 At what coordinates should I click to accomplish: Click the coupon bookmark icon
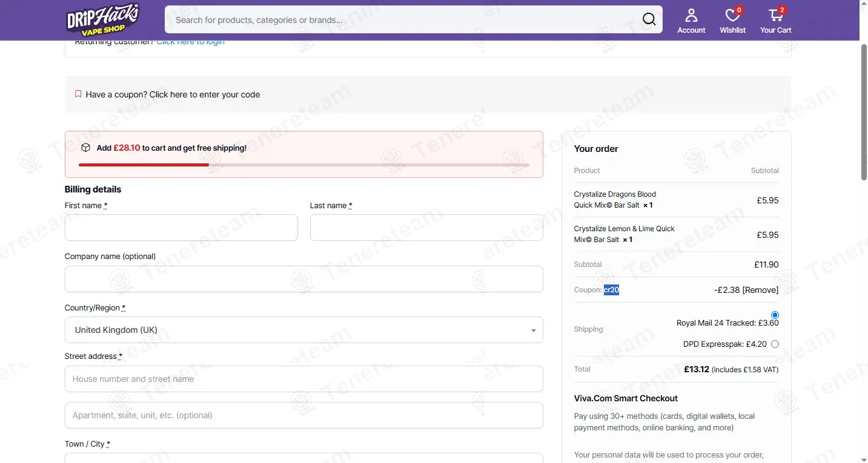pyautogui.click(x=78, y=94)
